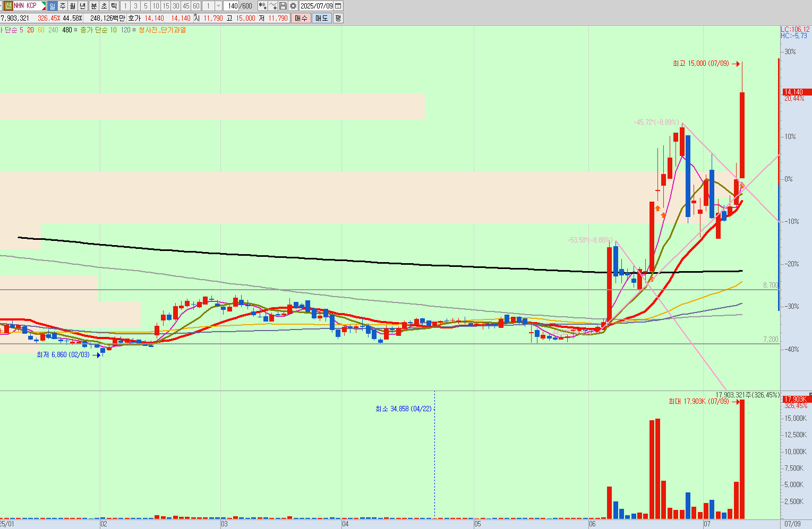Click the 07/09 date axis label
The width and height of the screenshot is (812, 529).
[792, 524]
